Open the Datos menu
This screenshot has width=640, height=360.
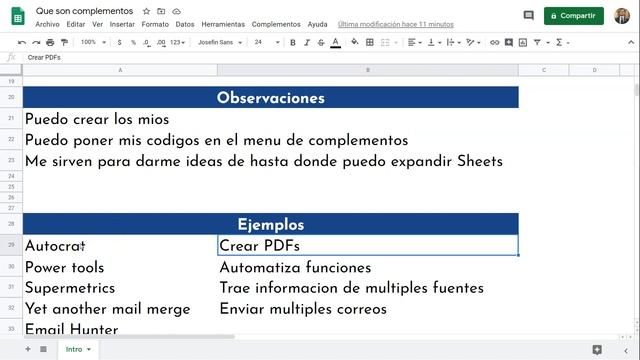pos(185,24)
